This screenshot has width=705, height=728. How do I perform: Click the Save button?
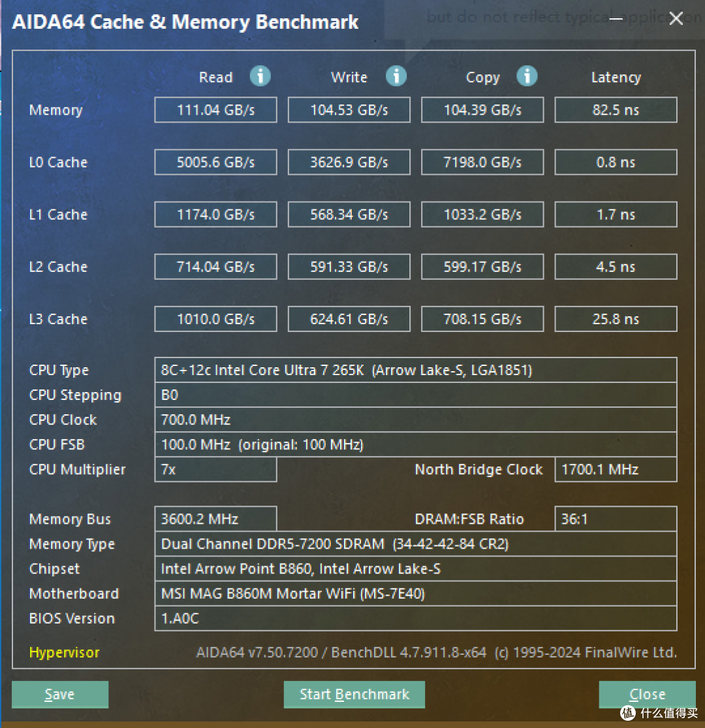[x=60, y=695]
